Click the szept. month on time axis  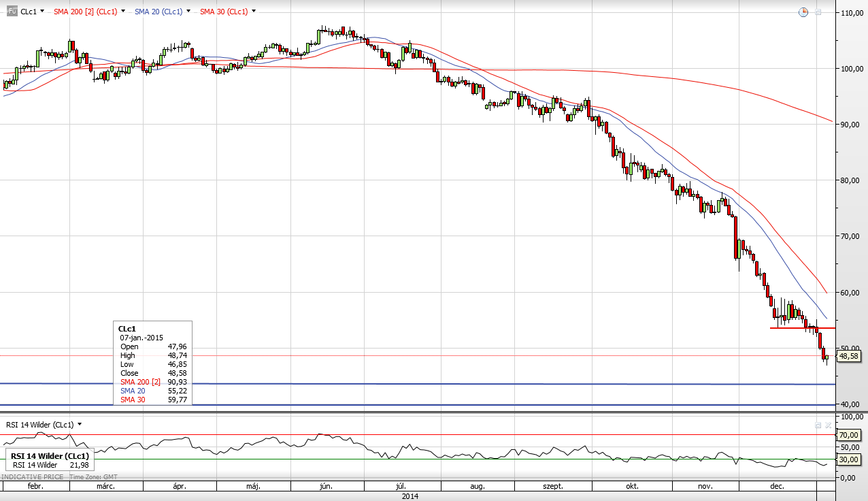[552, 486]
